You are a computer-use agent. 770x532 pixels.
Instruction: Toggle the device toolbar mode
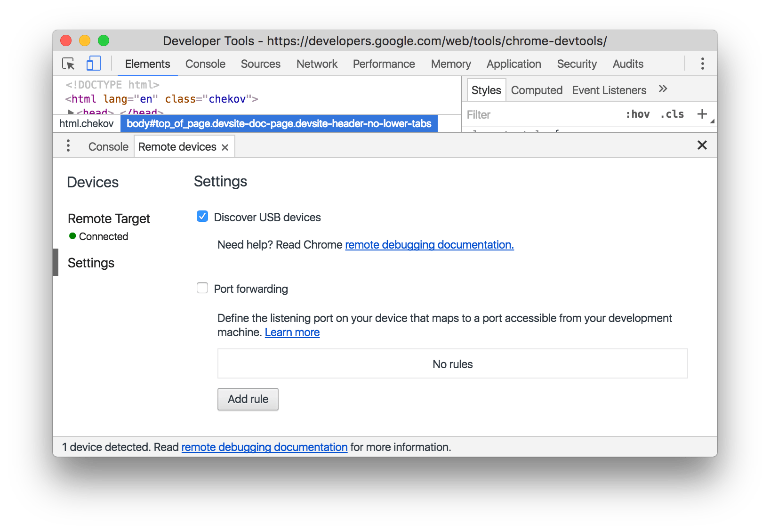tap(94, 63)
